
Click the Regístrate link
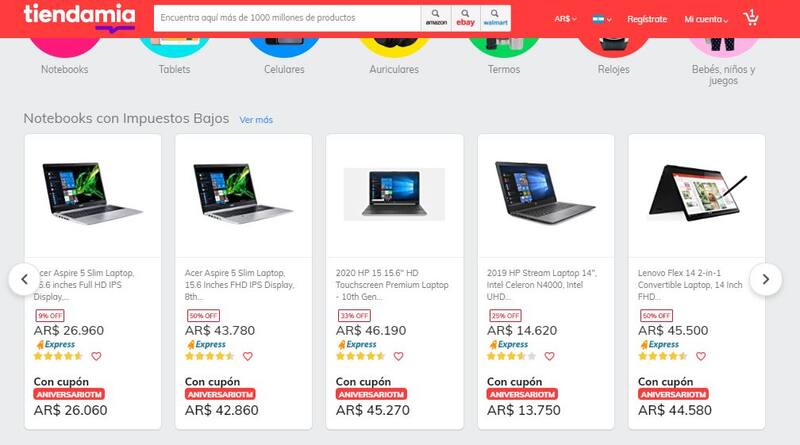[647, 19]
